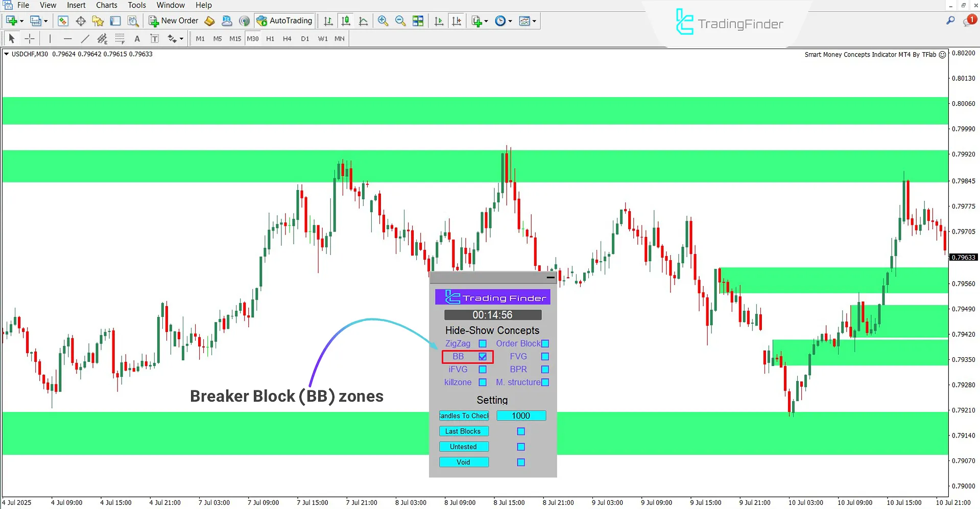Toggle auto scroll of the chart
The width and height of the screenshot is (980, 509).
pyautogui.click(x=438, y=20)
